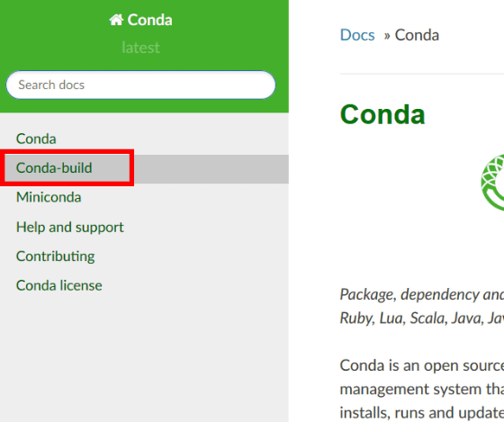The height and width of the screenshot is (422, 504).
Task: Click the "Ruby, Lua, Scala, Java" text line
Action: pyautogui.click(x=422, y=319)
